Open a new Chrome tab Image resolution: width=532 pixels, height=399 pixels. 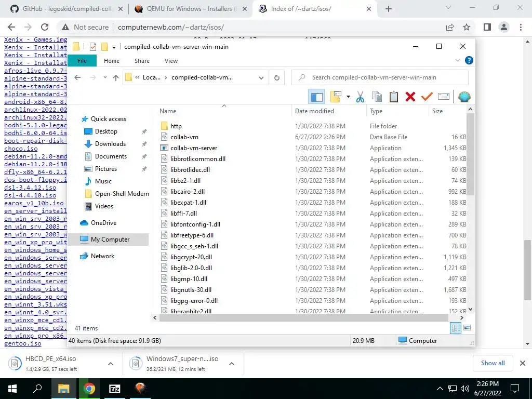389,9
